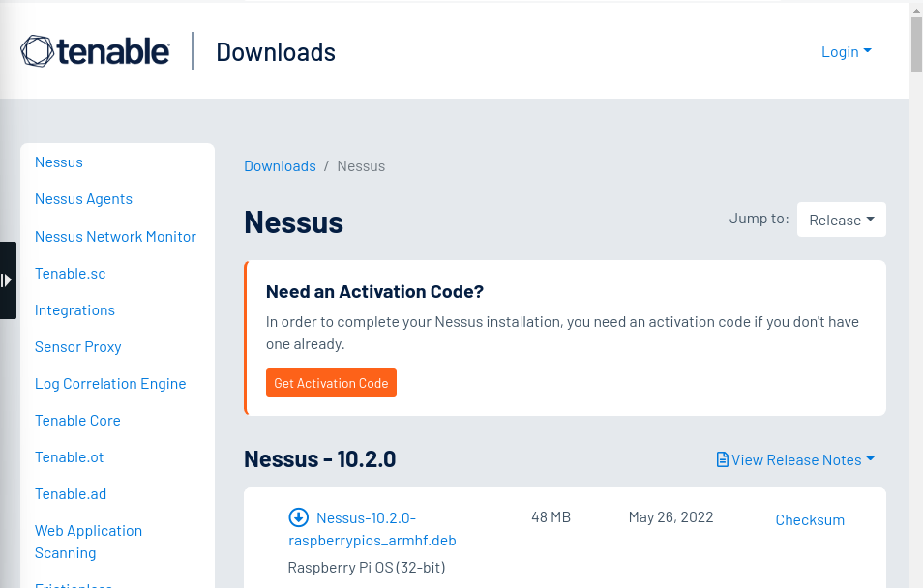Click the Downloads page title in header
This screenshot has height=588, width=923.
pyautogui.click(x=276, y=52)
